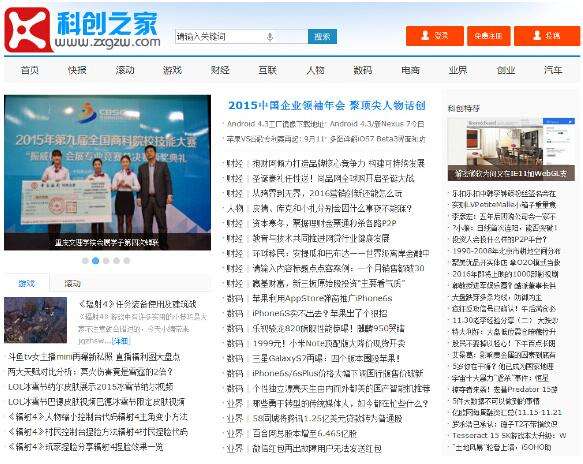
Task: Click the orange 免费注册 button
Action: (489, 36)
